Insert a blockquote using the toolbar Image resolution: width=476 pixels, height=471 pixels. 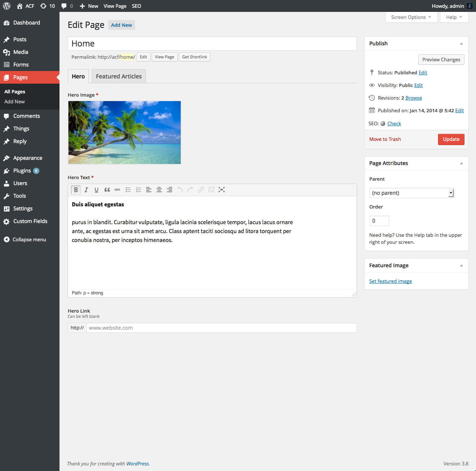(x=107, y=190)
